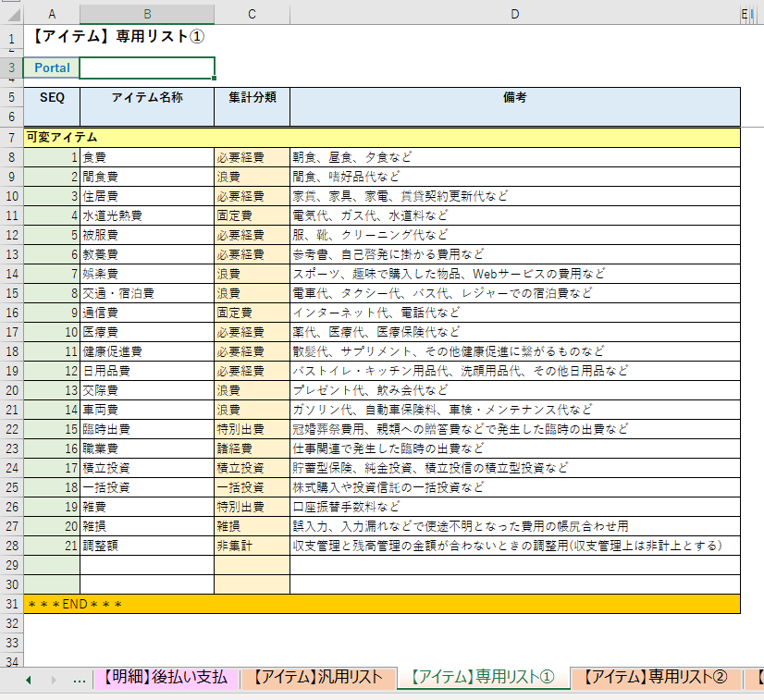
Task: Select the 【アイテム】専用リスト① sheet tab
Action: point(484,678)
